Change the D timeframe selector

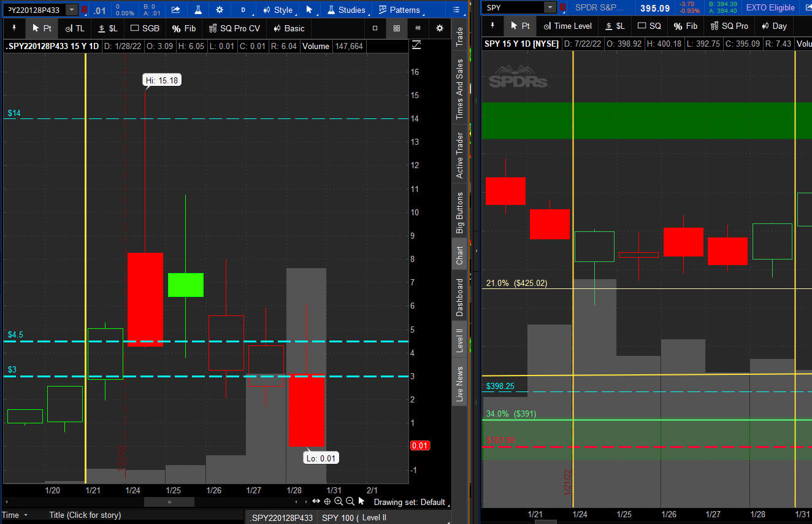pos(243,10)
